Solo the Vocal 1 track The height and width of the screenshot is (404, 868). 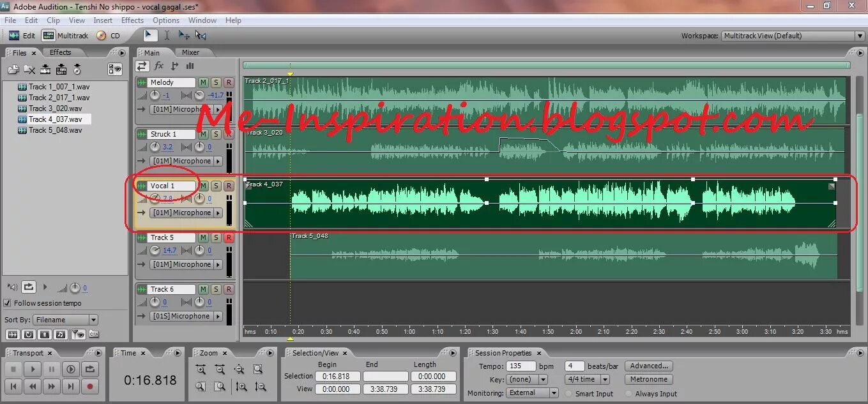[x=216, y=185]
